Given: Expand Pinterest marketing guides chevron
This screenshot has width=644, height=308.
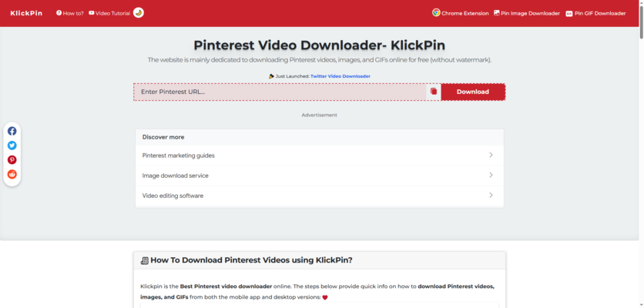Looking at the screenshot, I should (x=491, y=156).
